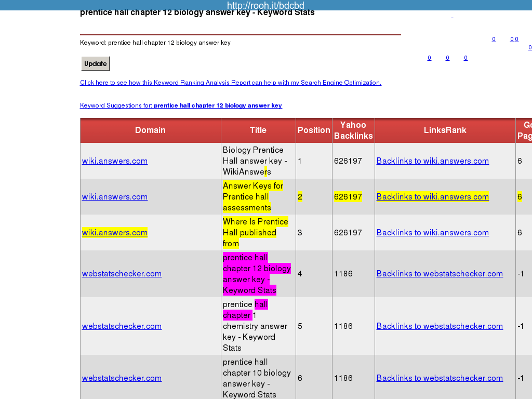The height and width of the screenshot is (399, 532).
Task: Open wiki.answers.com domain link in position 1 row
Action: click(114, 161)
